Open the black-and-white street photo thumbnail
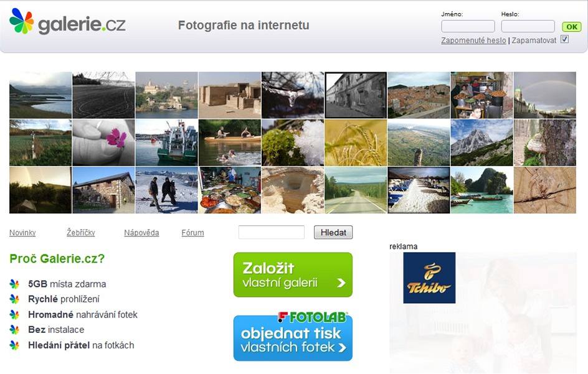The width and height of the screenshot is (588, 374). point(356,95)
